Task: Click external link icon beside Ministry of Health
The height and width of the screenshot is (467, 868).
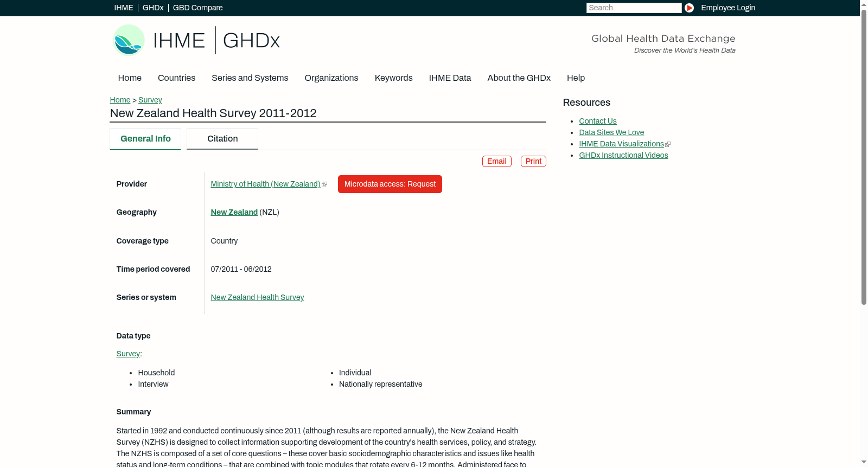Action: (x=324, y=185)
